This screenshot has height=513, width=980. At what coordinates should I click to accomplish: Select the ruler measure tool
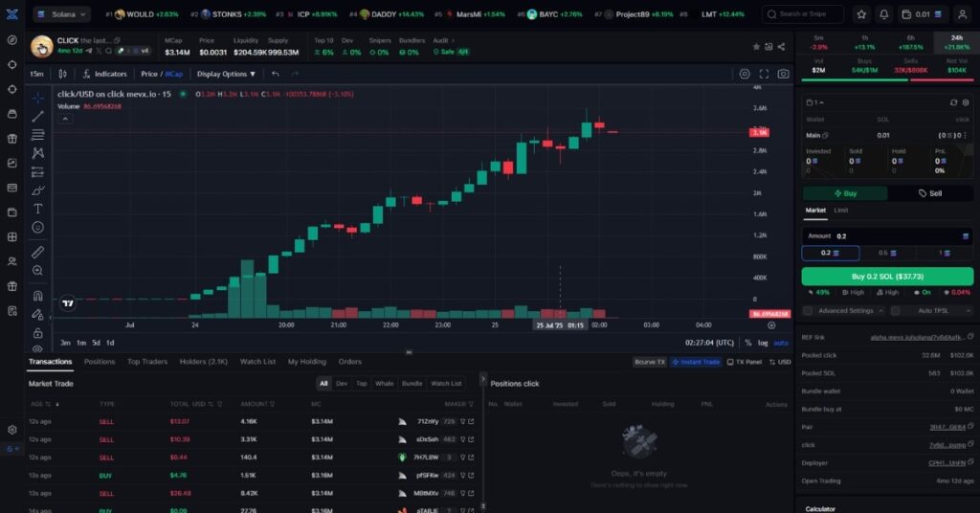[38, 252]
